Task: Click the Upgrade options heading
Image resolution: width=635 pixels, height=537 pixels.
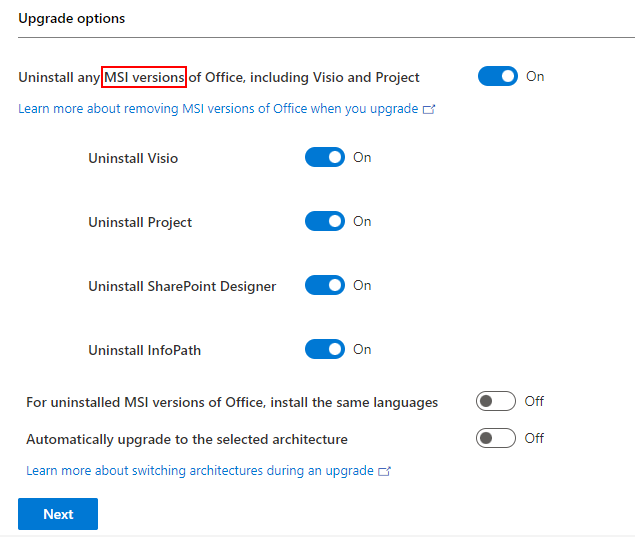Action: 71,18
